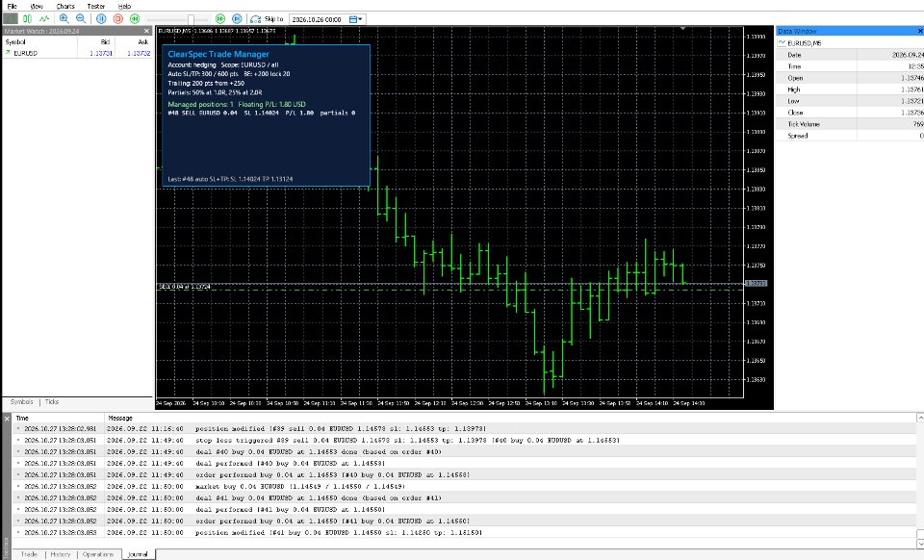Screen dimensions: 924x560
Task: Select the bar chart style icon
Action: point(11,19)
